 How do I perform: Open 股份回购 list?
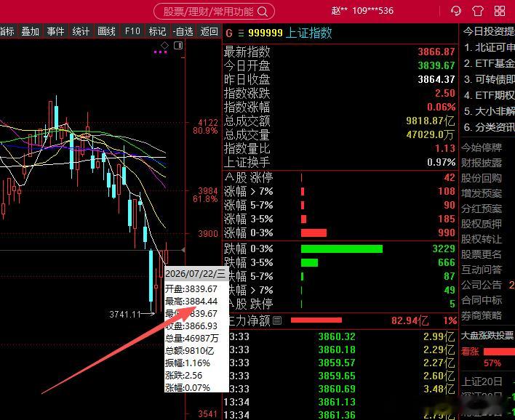pos(482,178)
